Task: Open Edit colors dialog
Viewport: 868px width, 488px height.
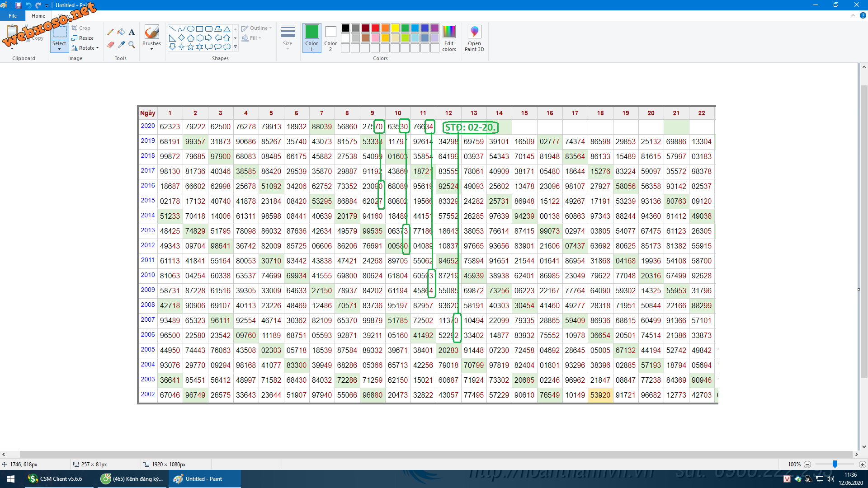Action: (449, 38)
